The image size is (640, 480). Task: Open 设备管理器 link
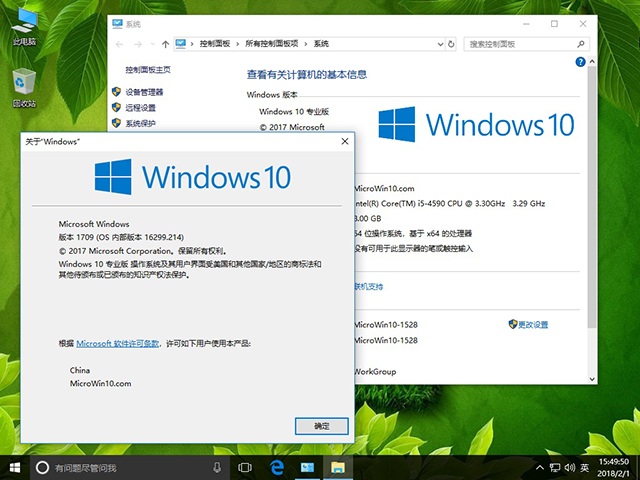pos(144,92)
